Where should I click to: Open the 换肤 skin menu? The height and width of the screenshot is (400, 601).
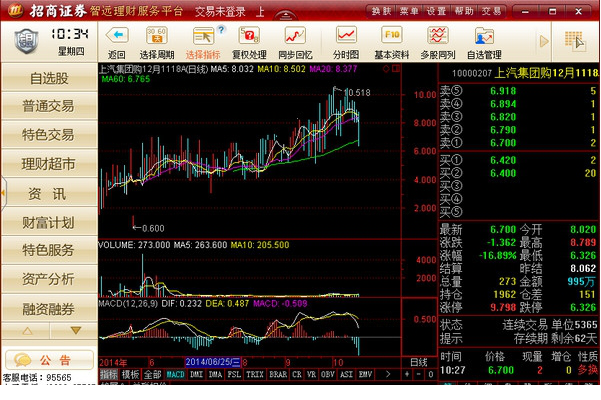pos(381,11)
